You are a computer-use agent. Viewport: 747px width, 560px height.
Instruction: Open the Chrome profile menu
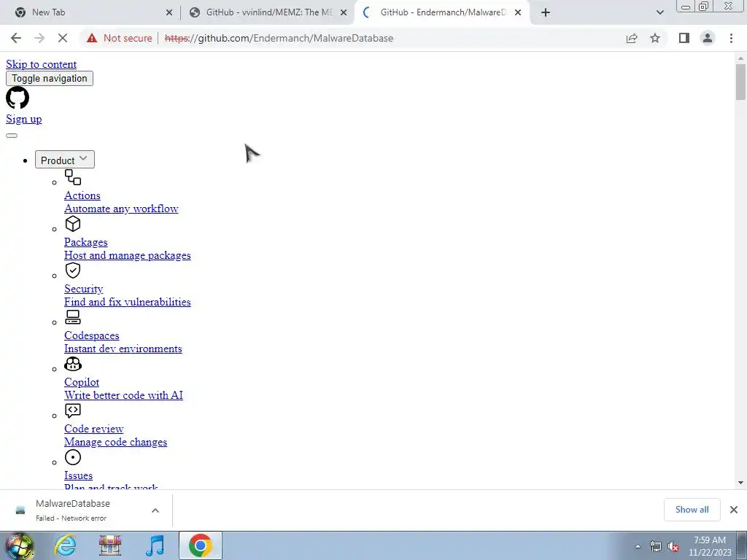(708, 38)
